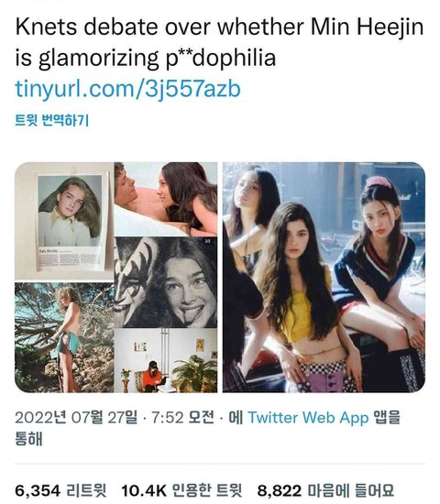440x504 pixels.
Task: Open the Twitter Web App source link
Action: [x=308, y=418]
